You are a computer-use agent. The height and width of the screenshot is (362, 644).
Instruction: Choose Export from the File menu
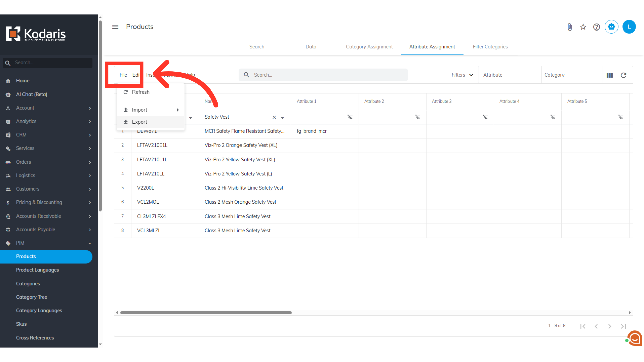(140, 122)
